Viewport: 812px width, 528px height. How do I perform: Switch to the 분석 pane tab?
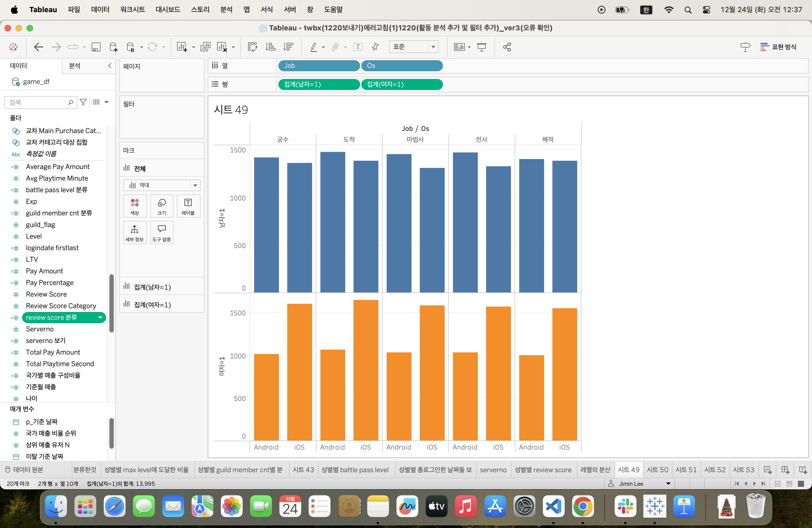[x=75, y=65]
